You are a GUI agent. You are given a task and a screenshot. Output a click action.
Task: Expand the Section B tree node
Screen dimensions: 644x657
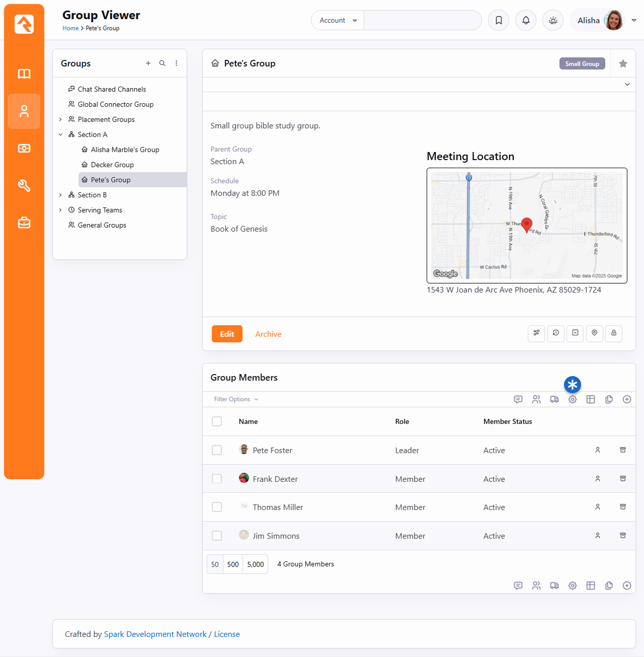pos(60,195)
